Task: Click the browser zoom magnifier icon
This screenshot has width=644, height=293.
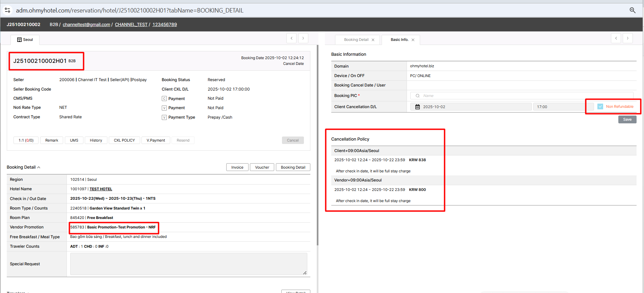Action: click(x=633, y=10)
